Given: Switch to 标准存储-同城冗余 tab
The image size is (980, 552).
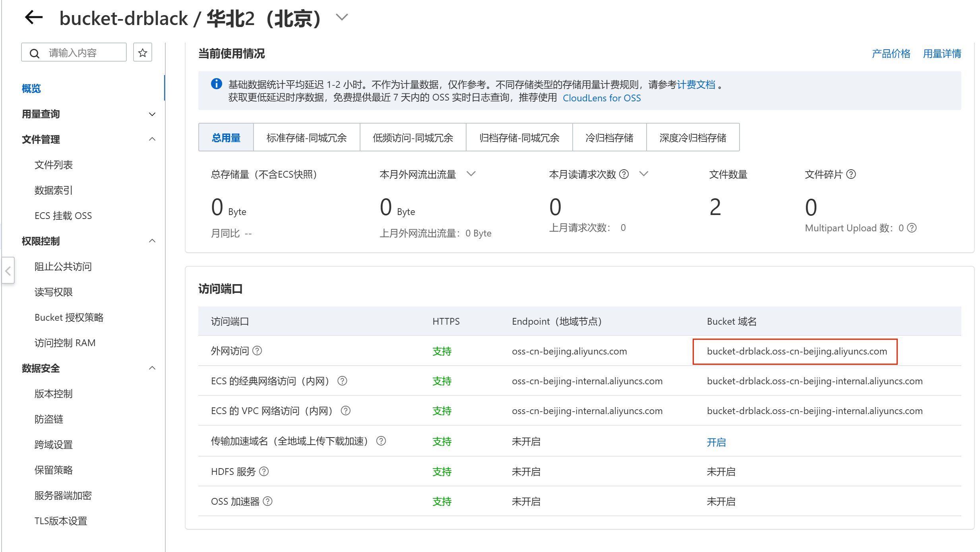Looking at the screenshot, I should 307,138.
